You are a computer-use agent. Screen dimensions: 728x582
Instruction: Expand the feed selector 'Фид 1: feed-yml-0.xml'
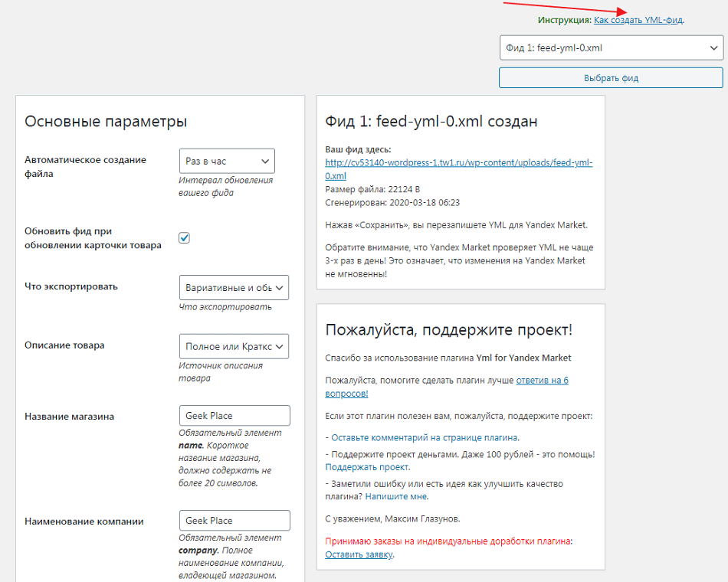[x=611, y=48]
